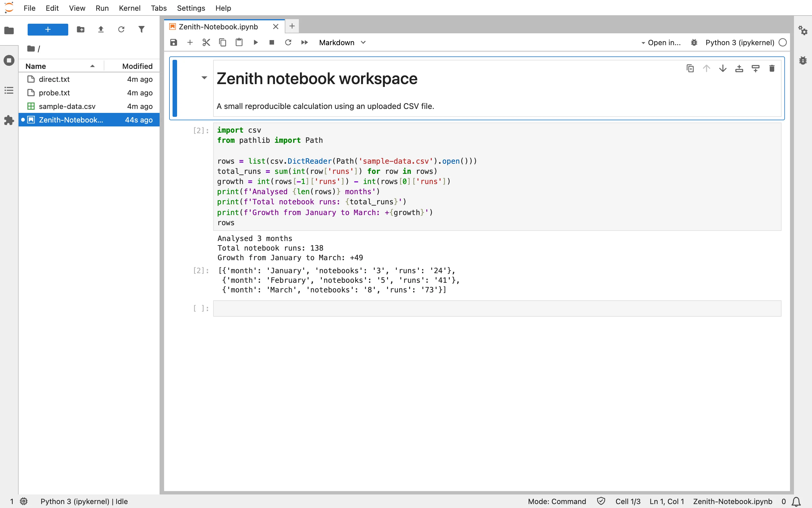
Task: Open the 'Open in...' dropdown
Action: [x=661, y=43]
